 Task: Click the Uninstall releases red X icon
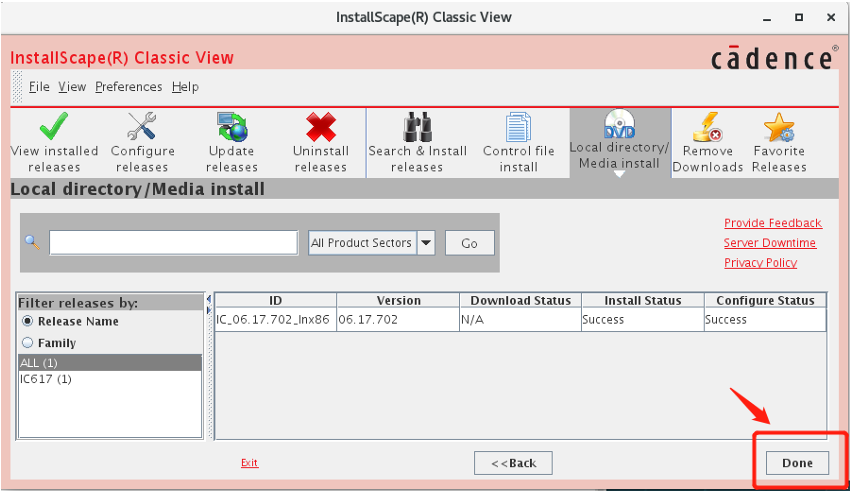click(x=320, y=128)
